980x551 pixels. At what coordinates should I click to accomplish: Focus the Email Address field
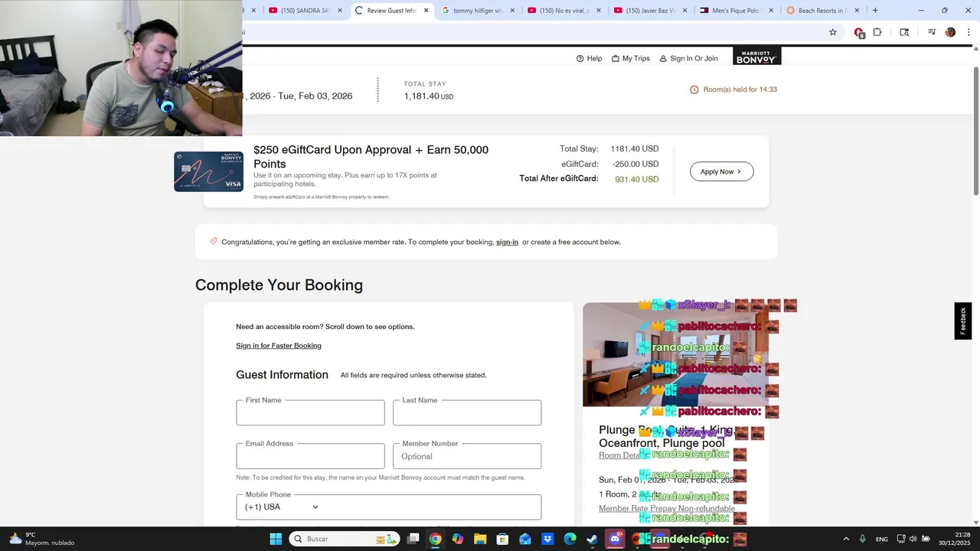pyautogui.click(x=310, y=456)
